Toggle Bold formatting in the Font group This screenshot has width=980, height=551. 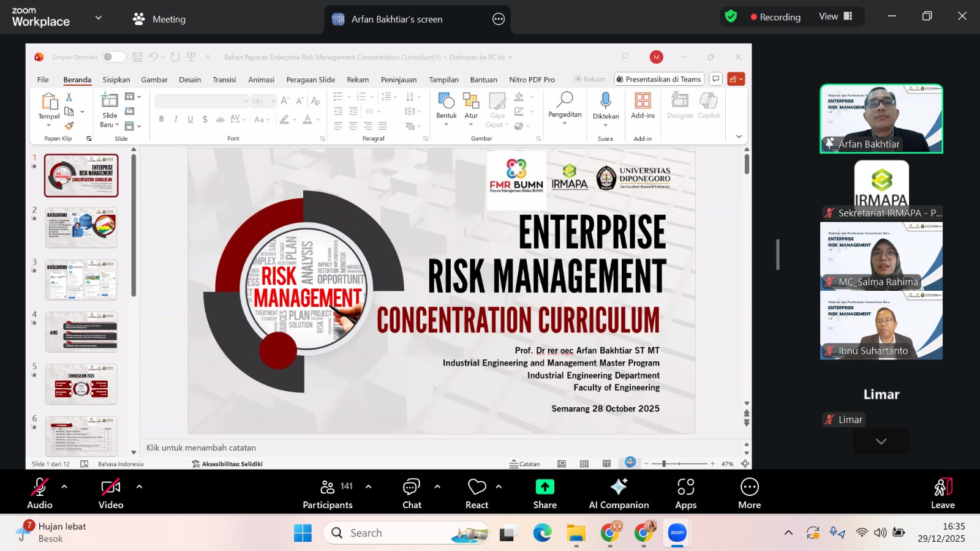162,119
